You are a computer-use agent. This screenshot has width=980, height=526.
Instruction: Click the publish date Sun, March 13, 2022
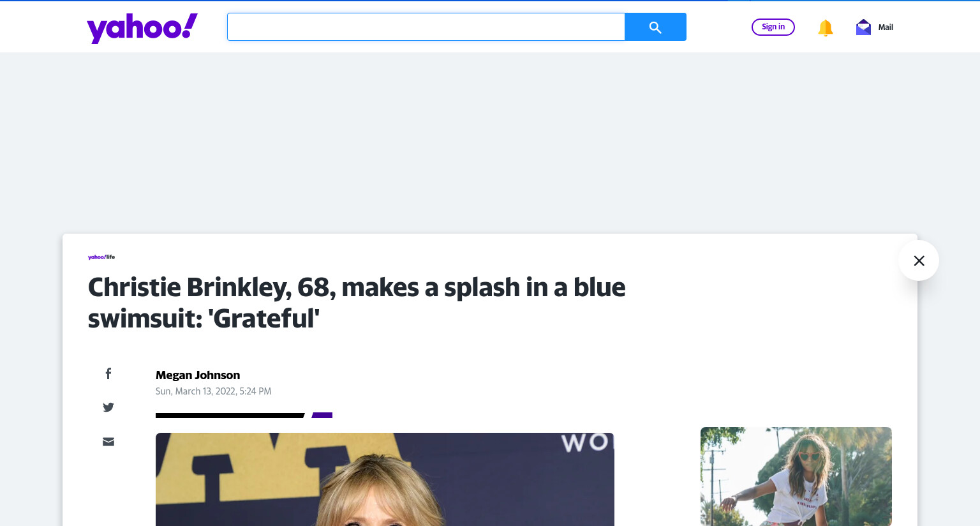tap(214, 391)
